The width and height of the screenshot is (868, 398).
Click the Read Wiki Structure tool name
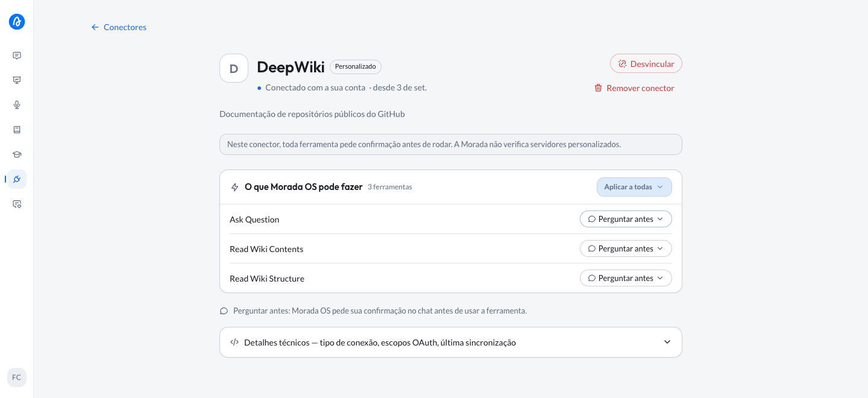point(267,279)
